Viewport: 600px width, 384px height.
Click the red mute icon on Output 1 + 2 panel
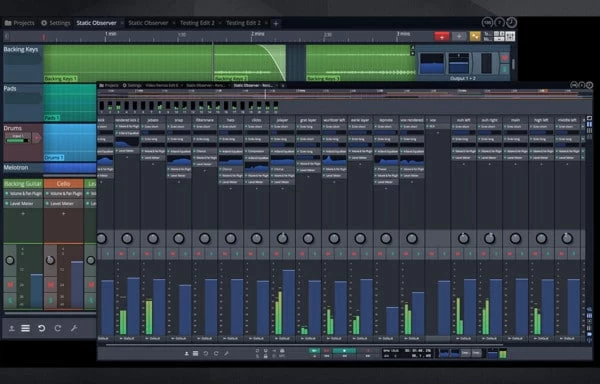tap(505, 58)
